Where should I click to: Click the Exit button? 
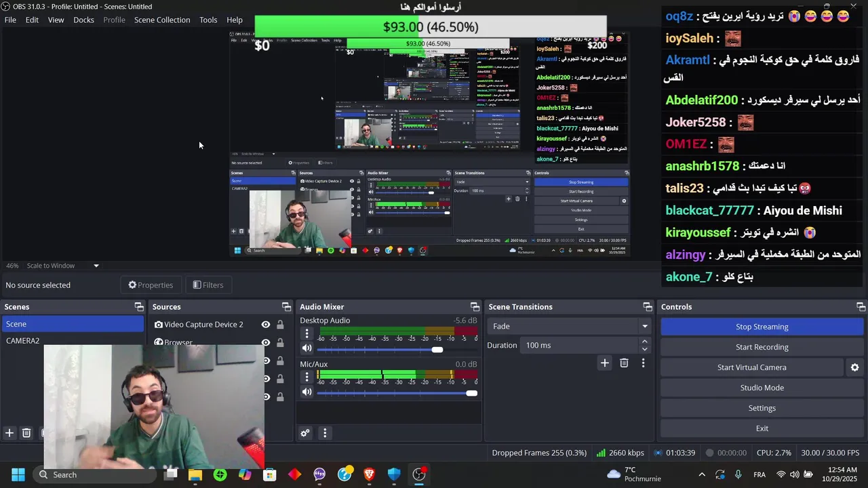tap(762, 428)
